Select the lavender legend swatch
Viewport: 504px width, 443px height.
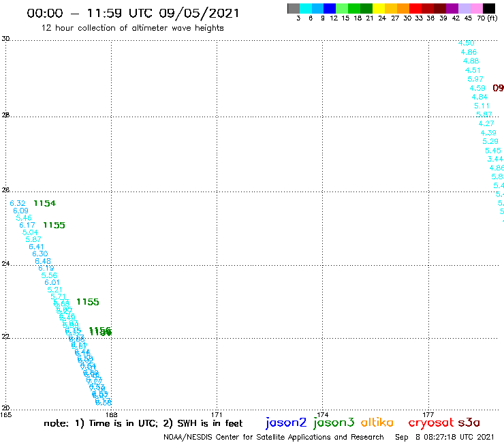[x=464, y=8]
